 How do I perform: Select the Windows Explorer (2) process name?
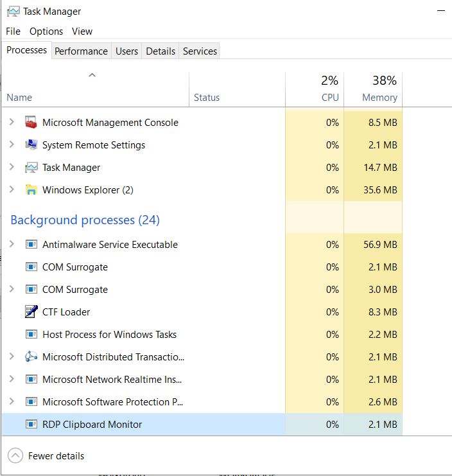point(88,190)
